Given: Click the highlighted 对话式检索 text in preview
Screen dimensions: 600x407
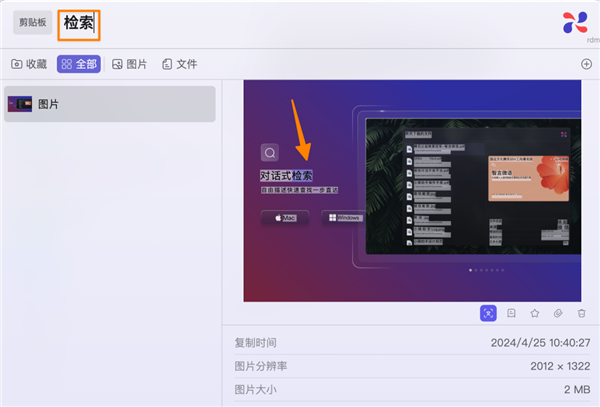Looking at the screenshot, I should click(x=286, y=176).
